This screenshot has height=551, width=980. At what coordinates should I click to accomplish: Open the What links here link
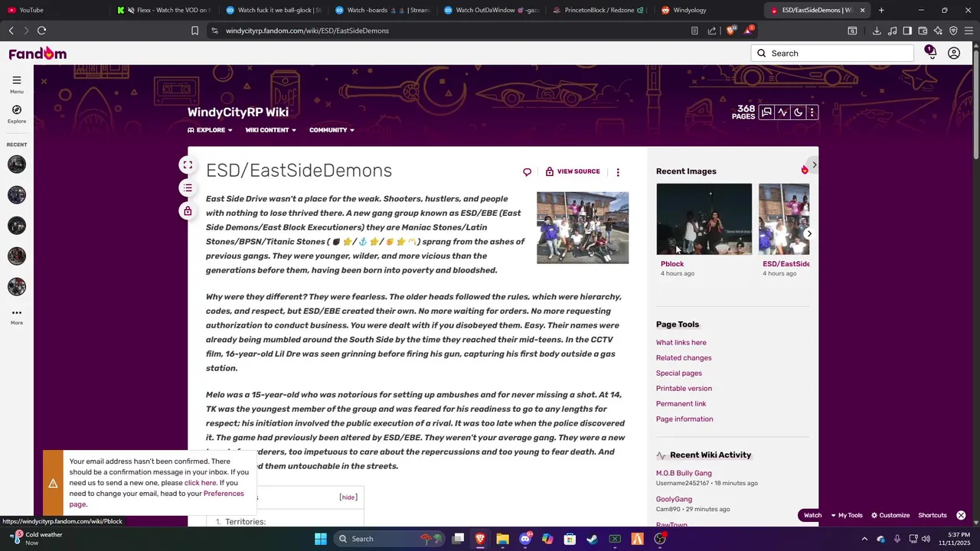click(x=681, y=343)
